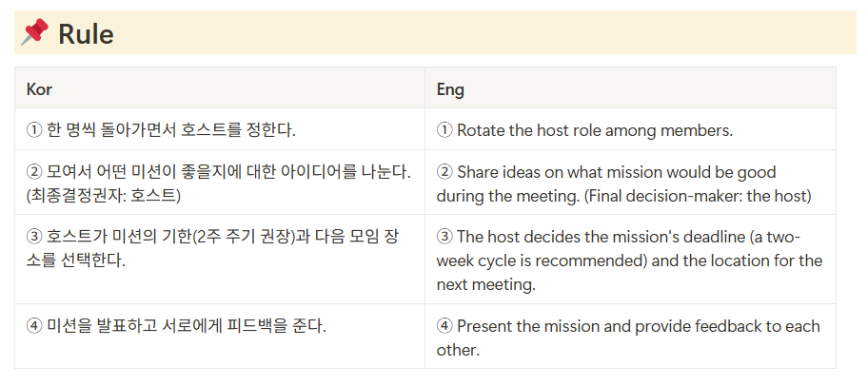Viewport: 868px width, 386px height.
Task: Click the circled ① in the Eng column
Action: [444, 130]
